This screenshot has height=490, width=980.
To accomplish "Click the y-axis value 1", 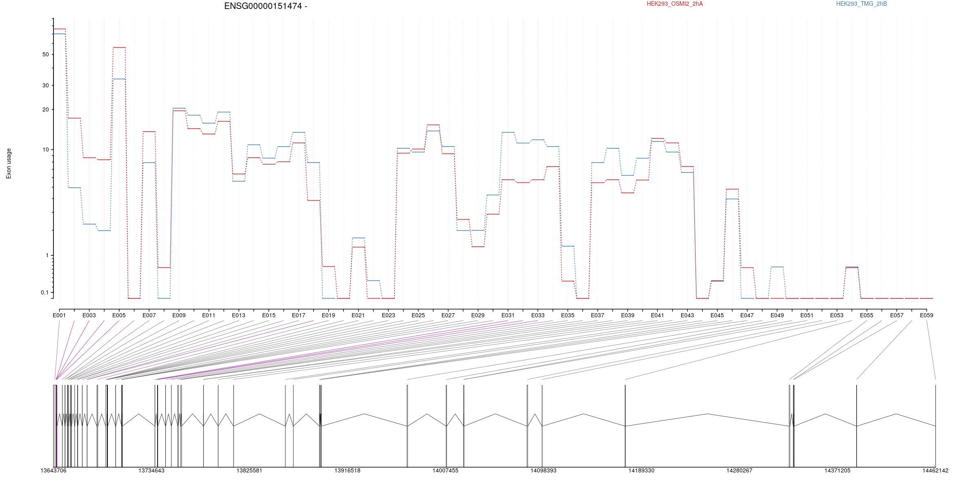I will click(x=47, y=255).
